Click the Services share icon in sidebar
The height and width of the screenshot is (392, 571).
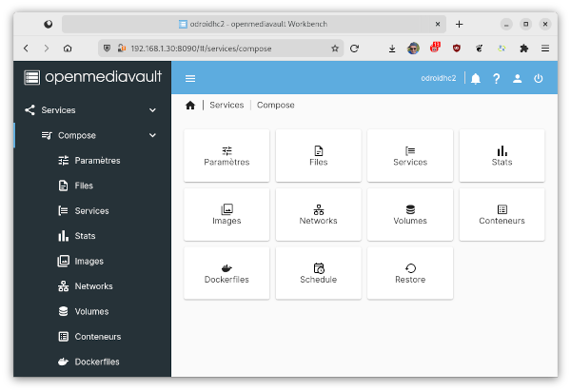30,110
